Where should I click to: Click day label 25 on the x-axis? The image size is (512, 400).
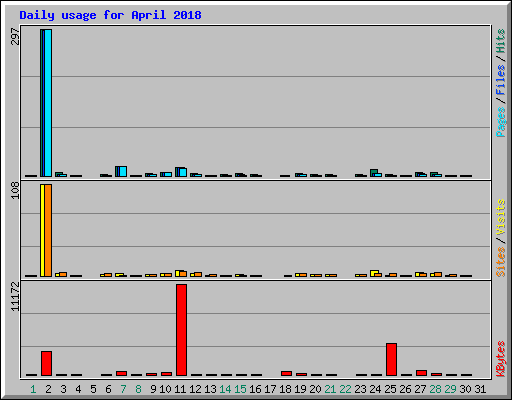[390, 389]
